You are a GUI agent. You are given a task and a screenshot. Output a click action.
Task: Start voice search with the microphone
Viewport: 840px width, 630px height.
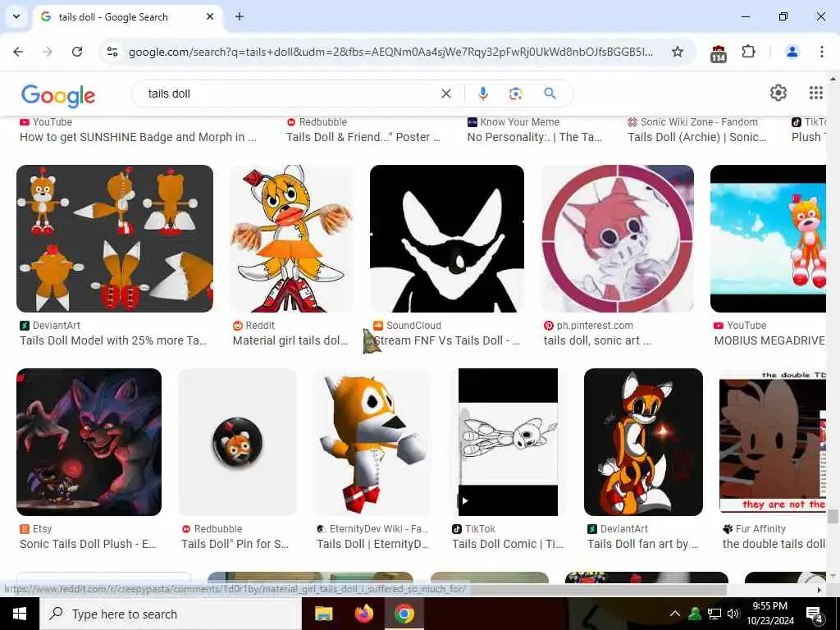tap(482, 94)
